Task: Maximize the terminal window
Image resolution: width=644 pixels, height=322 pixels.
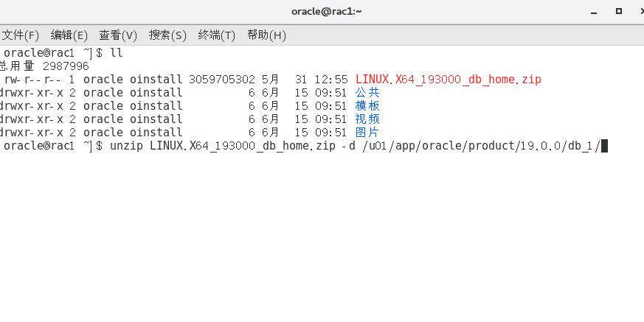Action: tap(618, 11)
